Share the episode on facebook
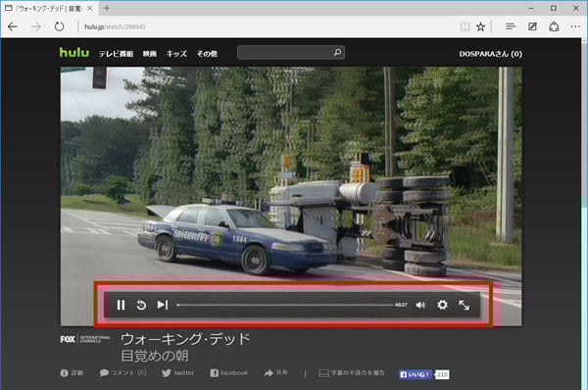The height and width of the screenshot is (390, 588). 229,373
